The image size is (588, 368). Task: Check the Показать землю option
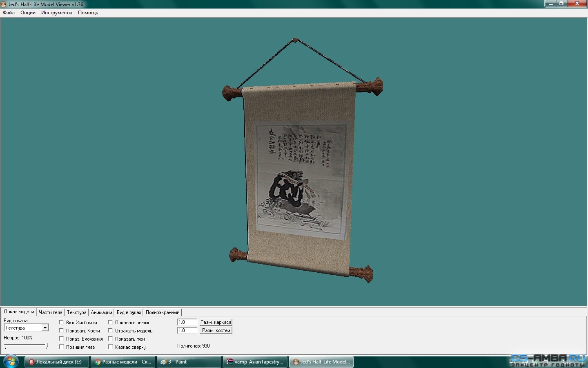(110, 323)
